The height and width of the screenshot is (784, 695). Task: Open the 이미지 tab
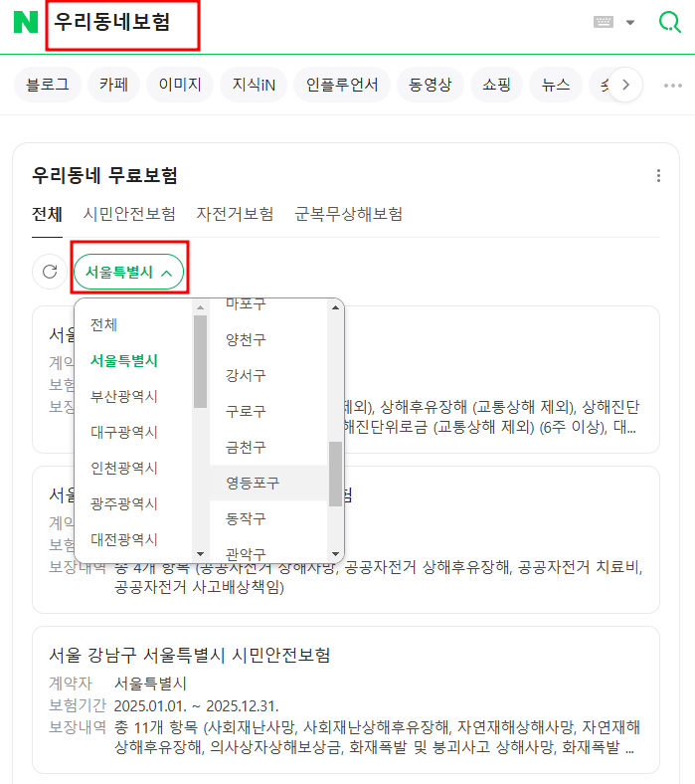click(x=180, y=85)
